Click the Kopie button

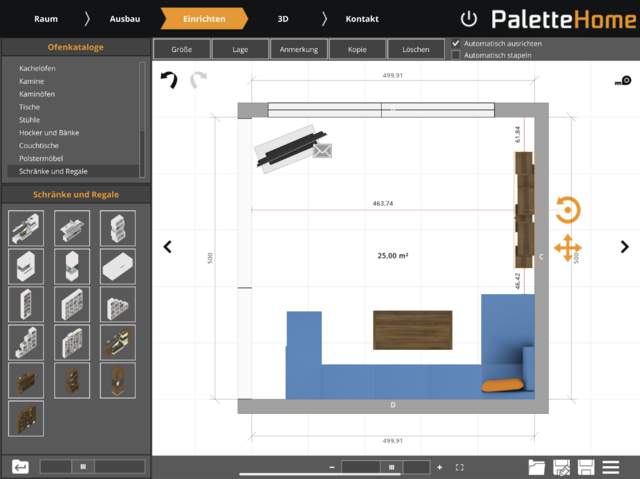point(357,49)
